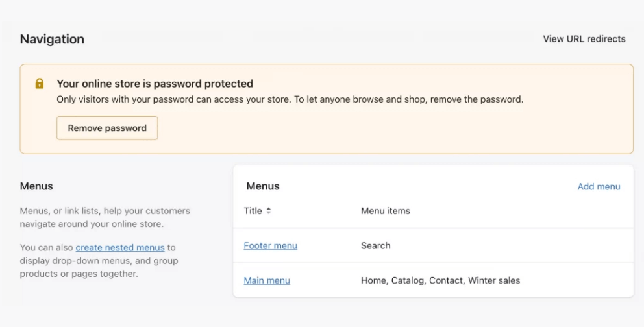
Task: Click the Menu items column header
Action: (x=385, y=211)
